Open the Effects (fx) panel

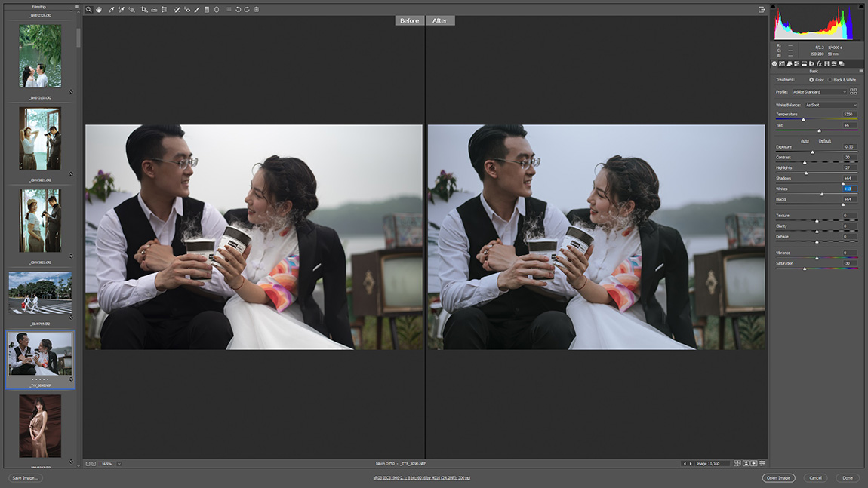tap(819, 63)
